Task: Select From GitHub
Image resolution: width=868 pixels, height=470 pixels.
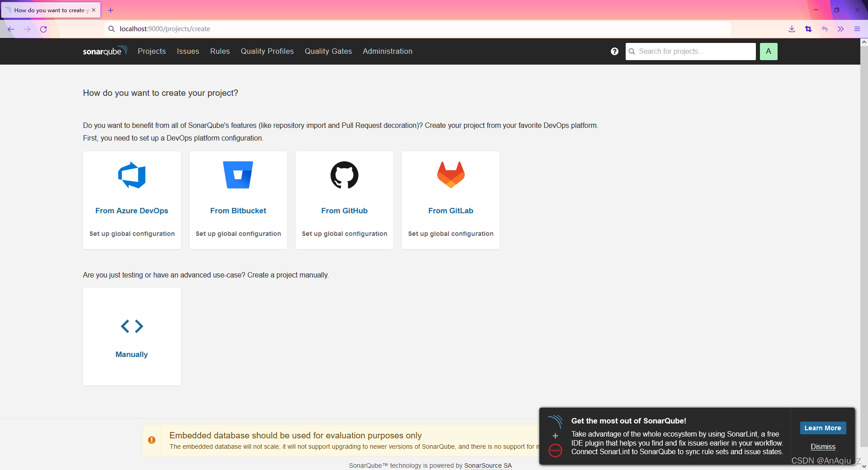Action: coord(344,211)
